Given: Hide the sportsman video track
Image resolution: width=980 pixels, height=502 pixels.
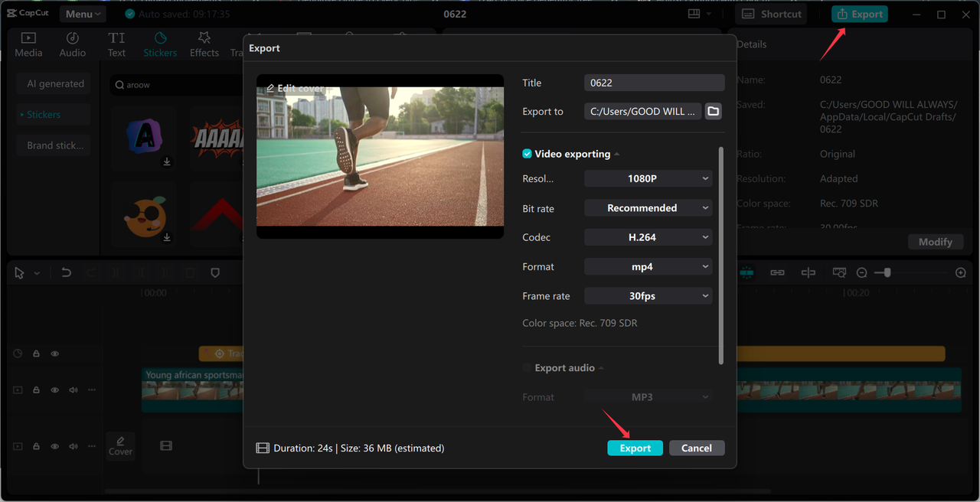Looking at the screenshot, I should tap(54, 390).
